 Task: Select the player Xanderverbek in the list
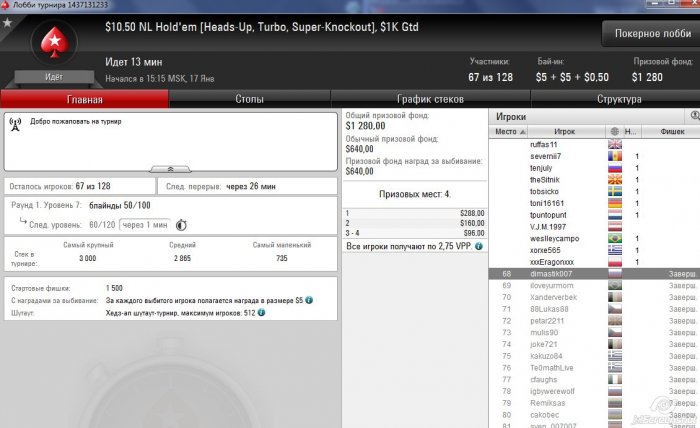pyautogui.click(x=594, y=297)
